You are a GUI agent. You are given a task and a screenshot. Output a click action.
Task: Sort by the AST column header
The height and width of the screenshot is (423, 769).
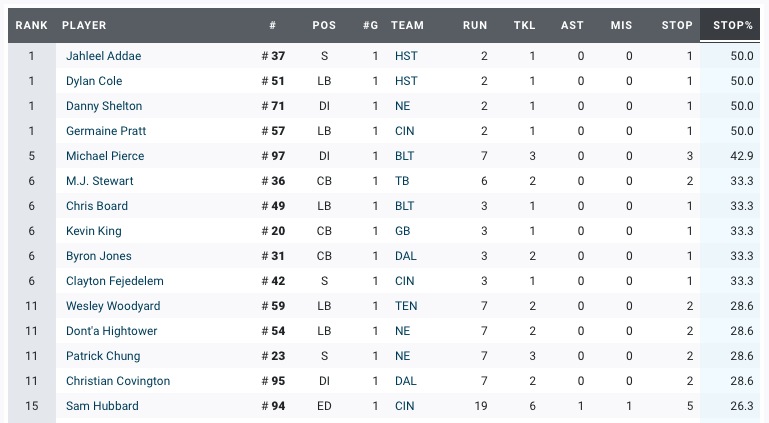tap(572, 25)
